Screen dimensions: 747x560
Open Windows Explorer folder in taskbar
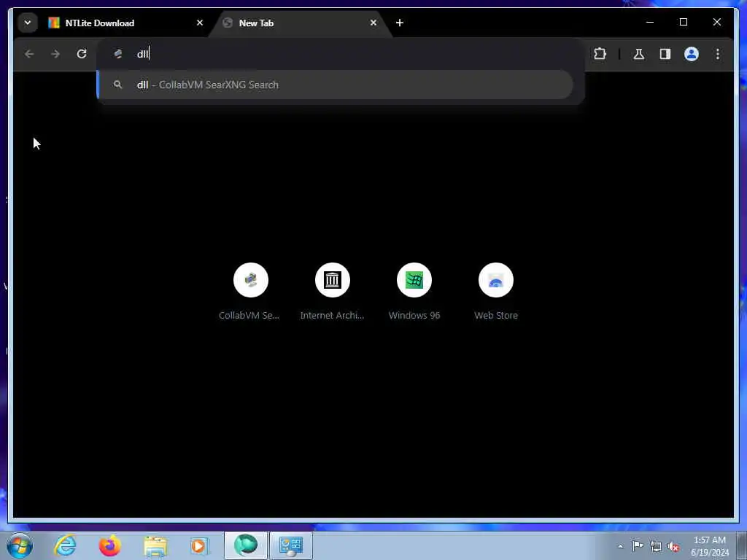(155, 545)
